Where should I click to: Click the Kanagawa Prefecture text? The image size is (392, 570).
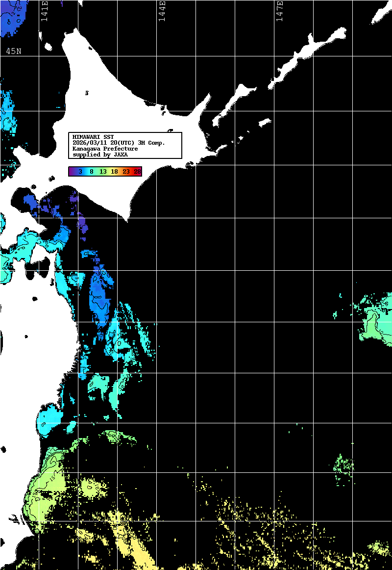(105, 149)
